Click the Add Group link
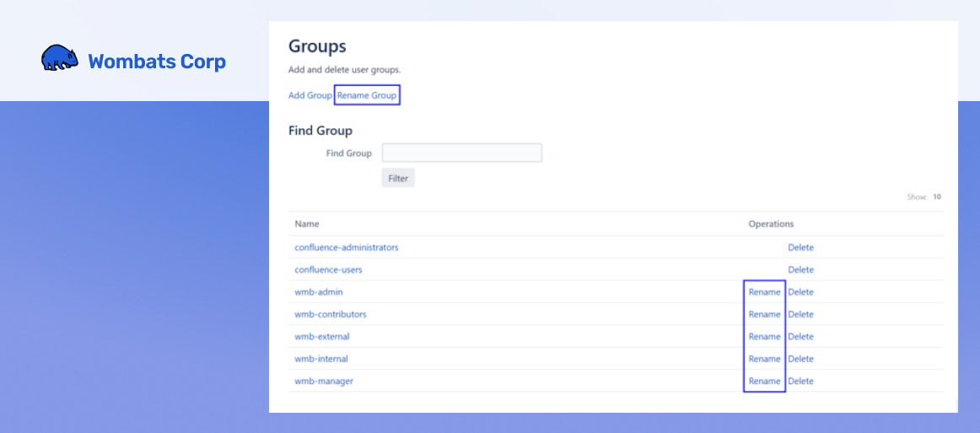 tap(310, 95)
